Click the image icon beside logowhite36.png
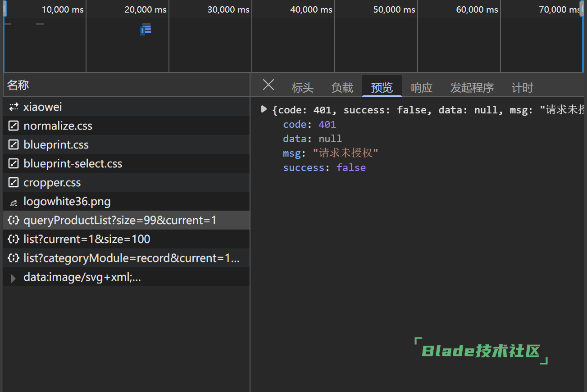 (14, 202)
